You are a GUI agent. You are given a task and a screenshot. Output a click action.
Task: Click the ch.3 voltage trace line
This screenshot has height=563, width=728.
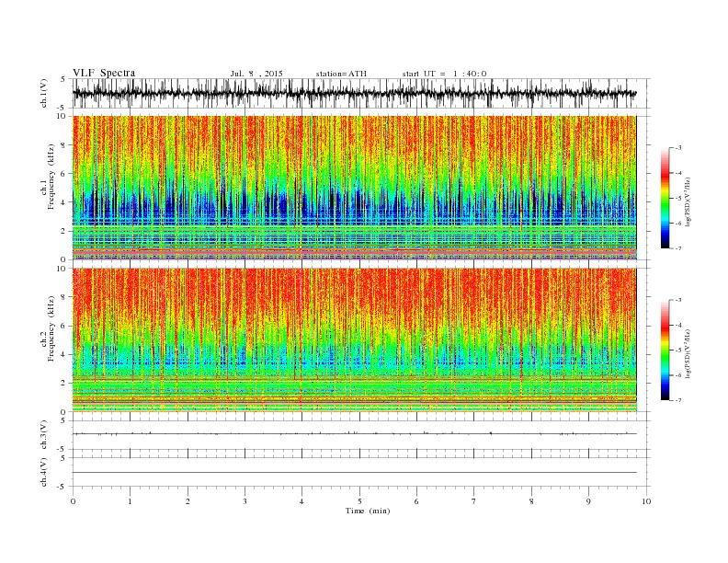(x=354, y=433)
